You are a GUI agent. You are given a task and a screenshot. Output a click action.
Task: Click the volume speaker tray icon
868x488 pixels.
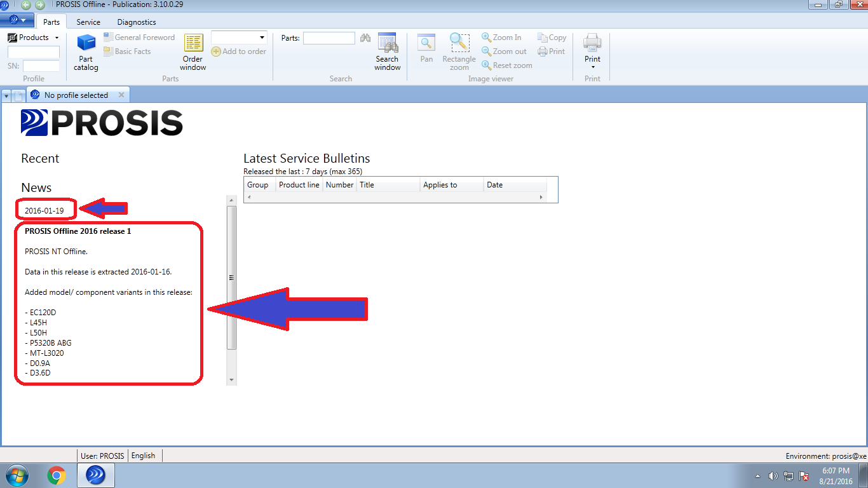tap(773, 476)
